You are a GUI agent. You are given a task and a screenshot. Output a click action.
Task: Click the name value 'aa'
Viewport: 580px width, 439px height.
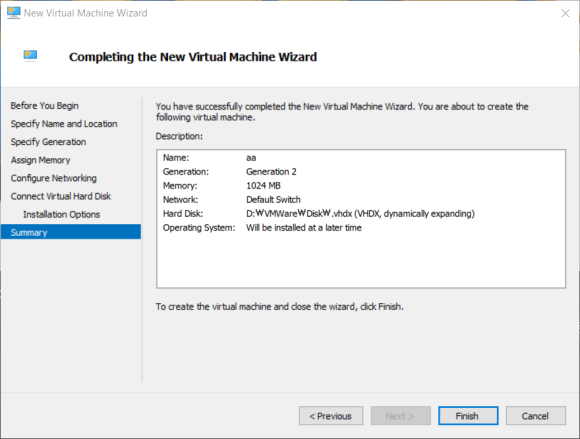pyautogui.click(x=251, y=158)
